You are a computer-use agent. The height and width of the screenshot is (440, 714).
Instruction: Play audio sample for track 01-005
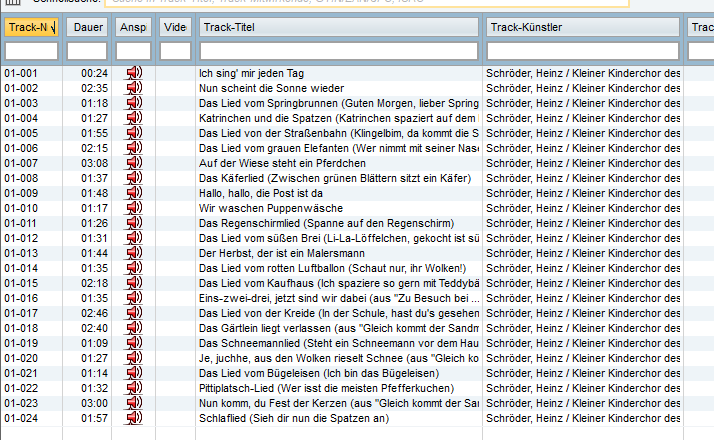coord(133,133)
